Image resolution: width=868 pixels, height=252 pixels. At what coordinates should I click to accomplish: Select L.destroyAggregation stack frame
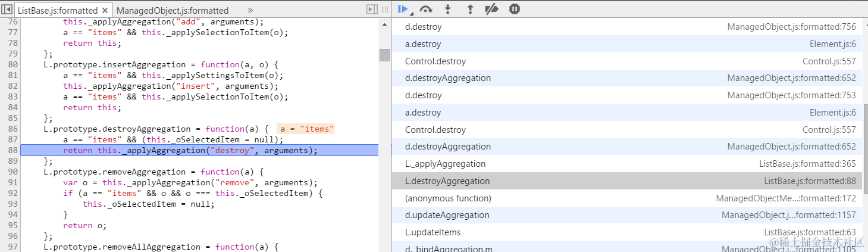(x=627, y=181)
